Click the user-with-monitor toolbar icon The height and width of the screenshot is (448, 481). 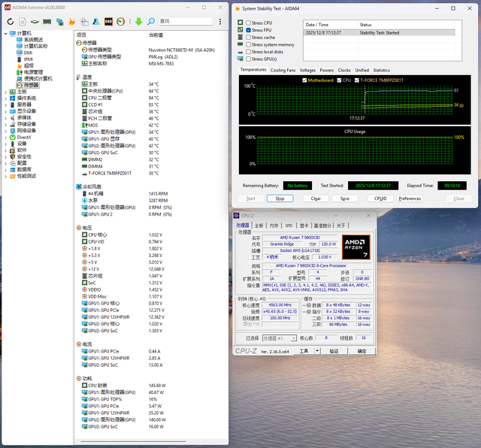click(x=97, y=21)
